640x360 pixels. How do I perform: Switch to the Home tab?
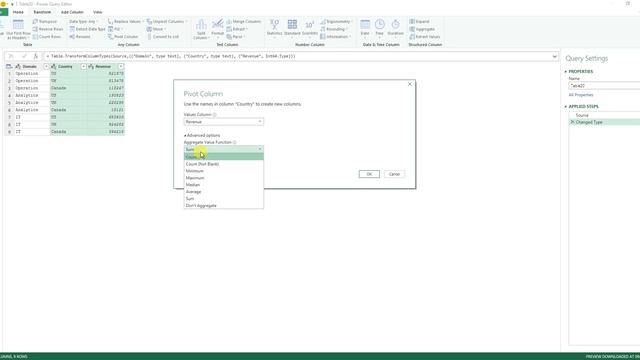(x=18, y=12)
